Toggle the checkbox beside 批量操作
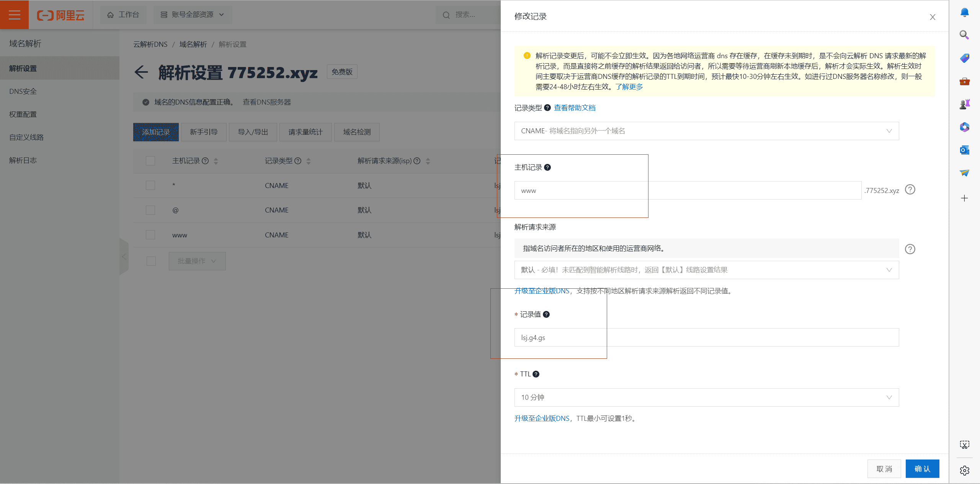This screenshot has width=980, height=484. tap(151, 261)
